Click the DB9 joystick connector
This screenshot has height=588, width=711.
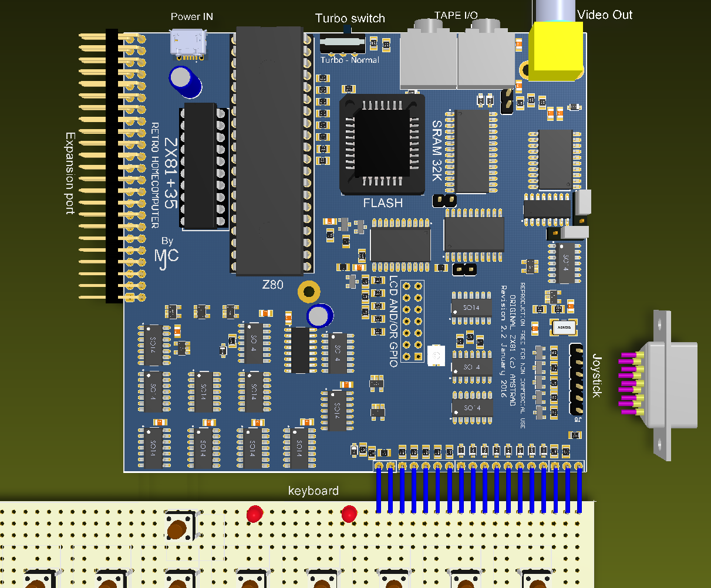[659, 385]
